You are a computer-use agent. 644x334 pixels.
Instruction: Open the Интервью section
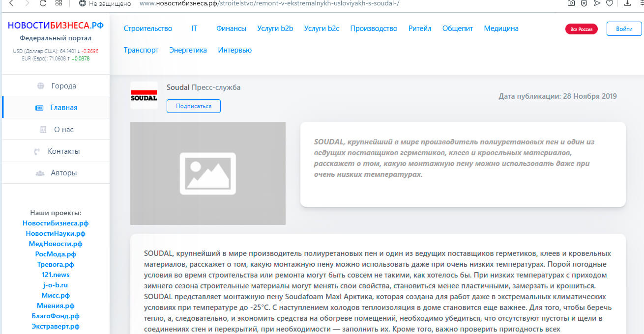(x=235, y=50)
